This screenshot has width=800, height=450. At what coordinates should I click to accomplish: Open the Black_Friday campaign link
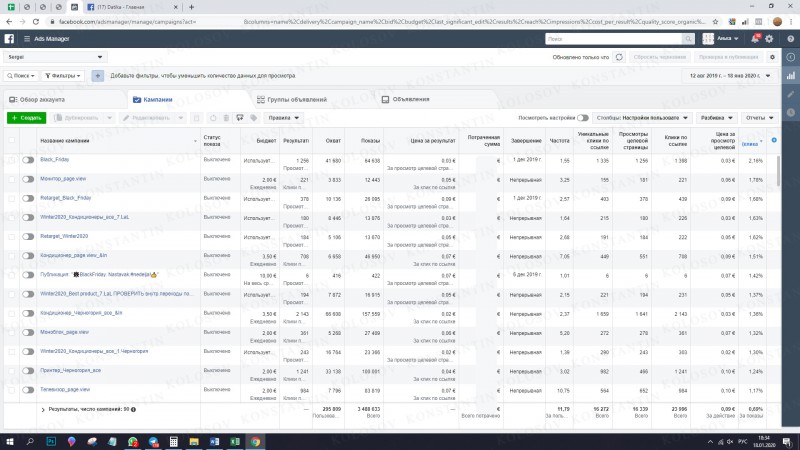55,159
